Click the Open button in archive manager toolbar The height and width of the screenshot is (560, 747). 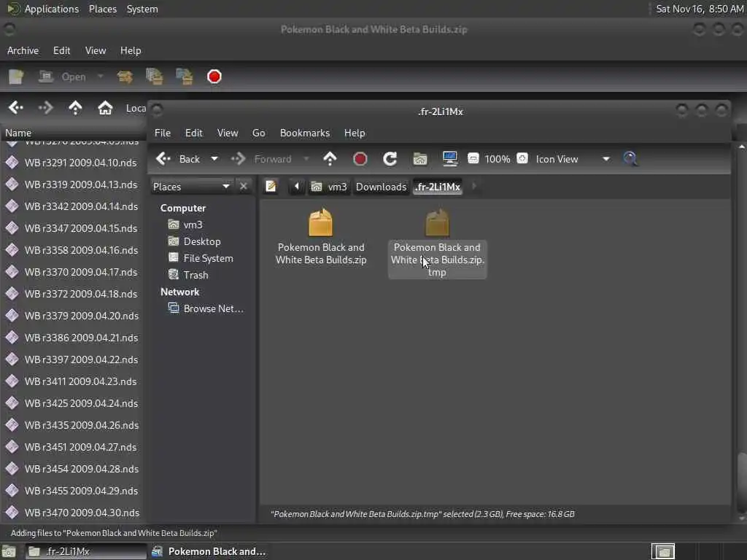pos(63,77)
